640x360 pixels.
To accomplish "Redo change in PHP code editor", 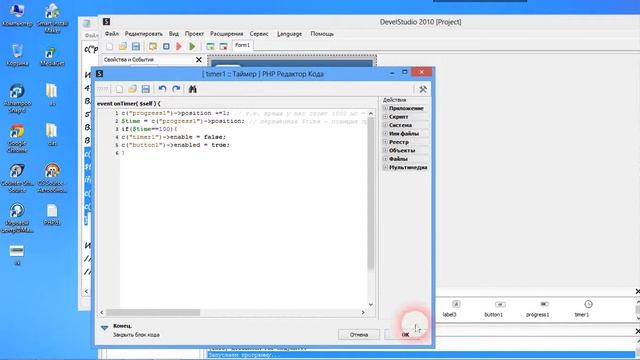I will (x=176, y=89).
